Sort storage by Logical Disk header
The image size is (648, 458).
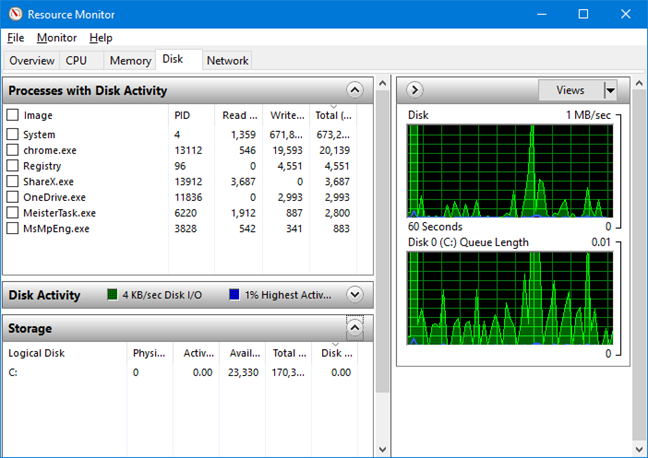[x=64, y=353]
